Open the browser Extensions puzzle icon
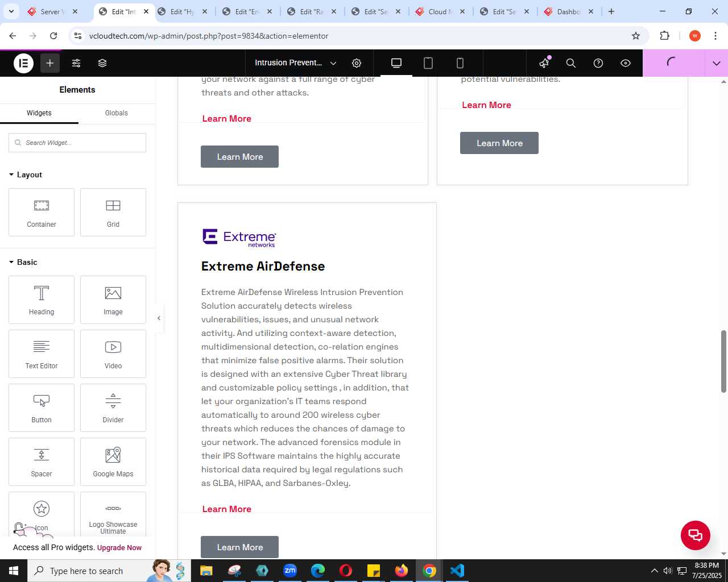Viewport: 728px width, 582px height. (x=664, y=36)
